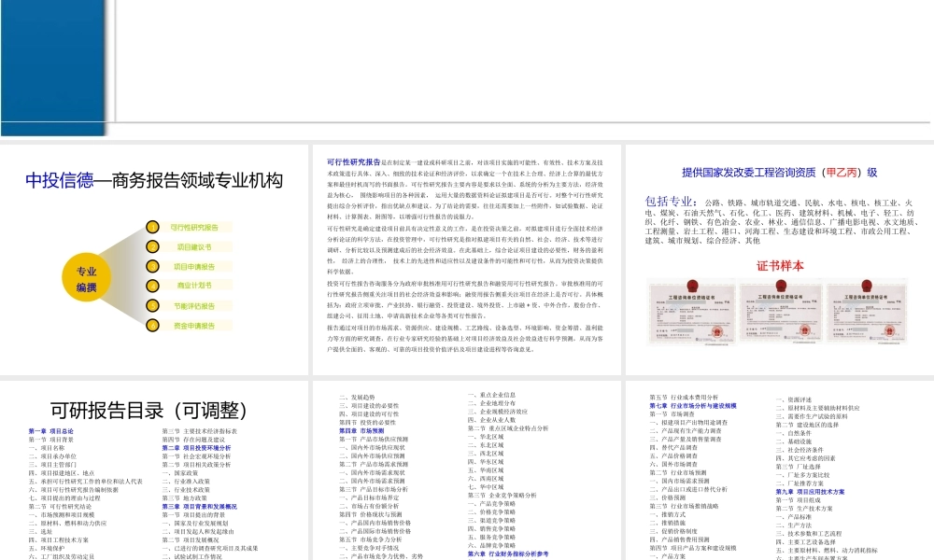This screenshot has height=560, width=934.
Task: Click chapter heading 第二章 项目投资环境分析
Action: [x=196, y=447]
